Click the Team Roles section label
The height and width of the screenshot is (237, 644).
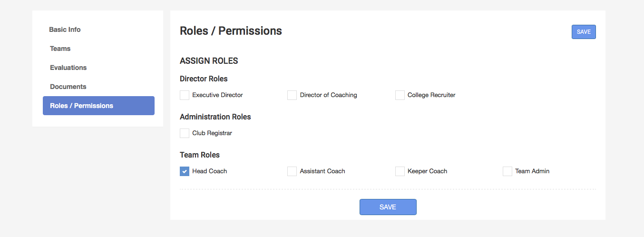tap(200, 155)
